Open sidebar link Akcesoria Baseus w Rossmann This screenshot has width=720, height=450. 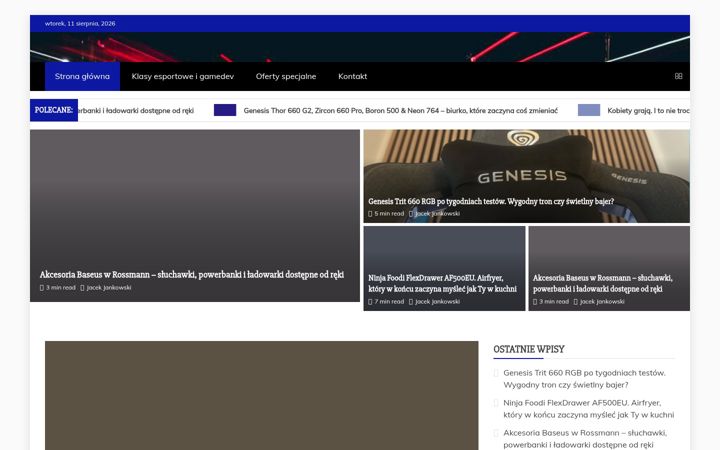(585, 439)
